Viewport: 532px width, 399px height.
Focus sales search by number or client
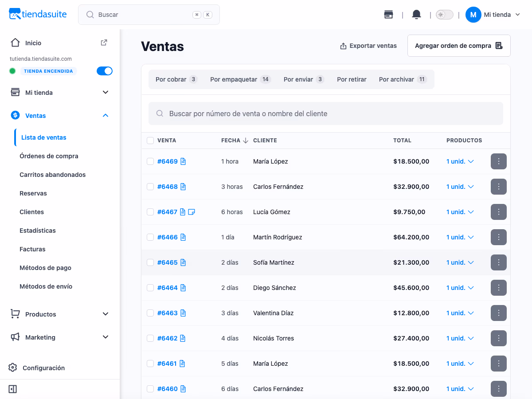(x=326, y=113)
